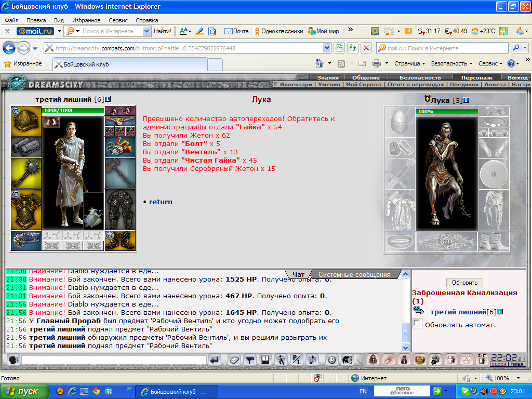This screenshot has height=399, width=532.
Task: Open the Безопасность toolbar dropdown
Action: pos(451,63)
